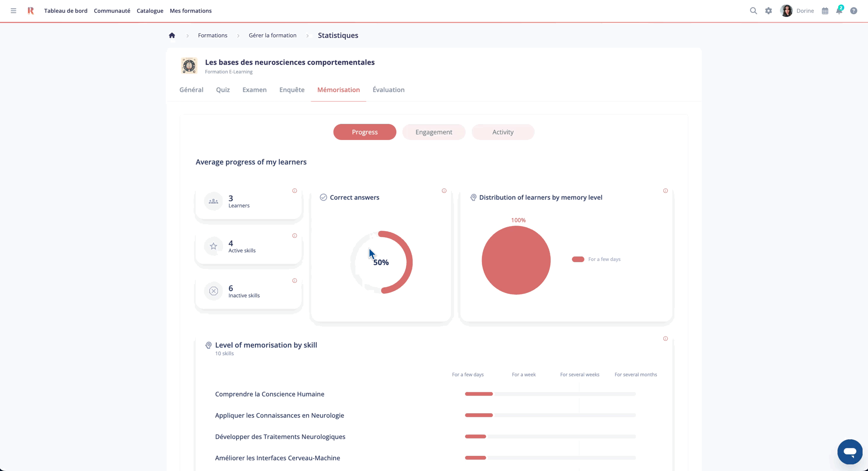Switch to the Activity view
This screenshot has height=471, width=868.
[503, 132]
